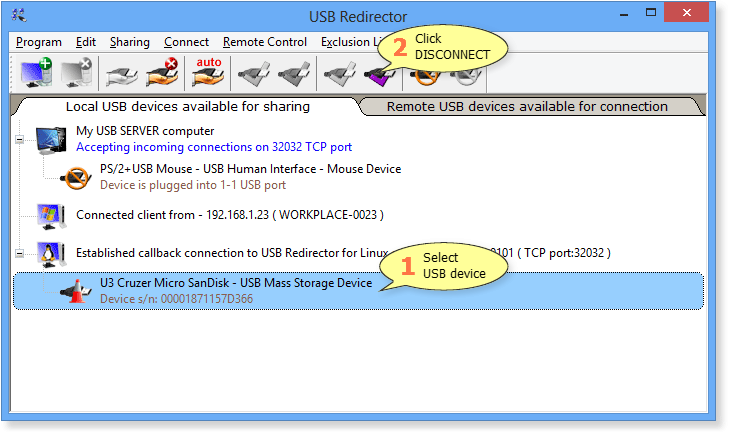The height and width of the screenshot is (434, 729).
Task: Select the U3 Cruzer Micro traffic-cone USB icon
Action: [75, 291]
